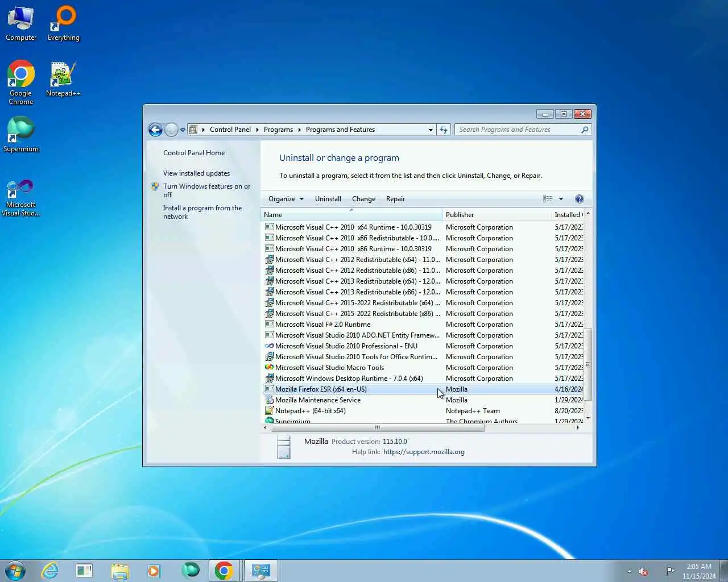The height and width of the screenshot is (582, 728).
Task: Click the Show desktop button at taskbar end
Action: coord(724,571)
